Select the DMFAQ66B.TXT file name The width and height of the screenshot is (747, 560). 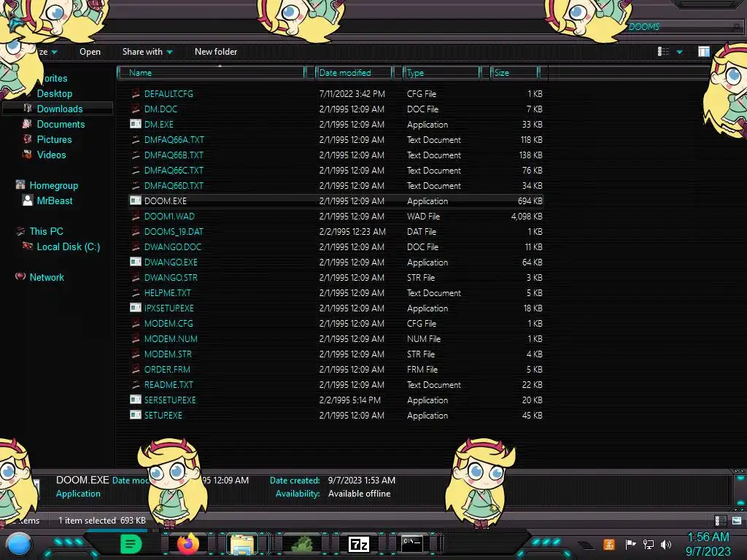coord(174,155)
